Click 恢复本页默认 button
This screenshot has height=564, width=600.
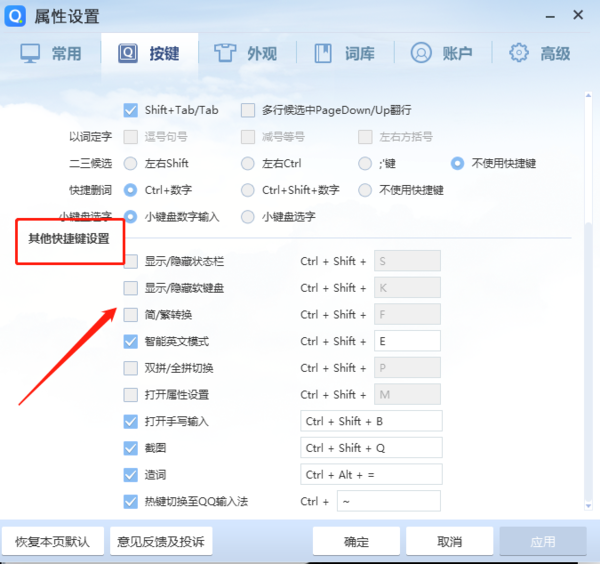53,541
